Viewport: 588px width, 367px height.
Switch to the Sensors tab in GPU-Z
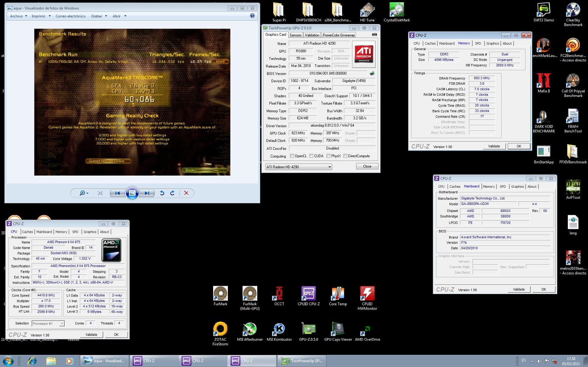(295, 35)
